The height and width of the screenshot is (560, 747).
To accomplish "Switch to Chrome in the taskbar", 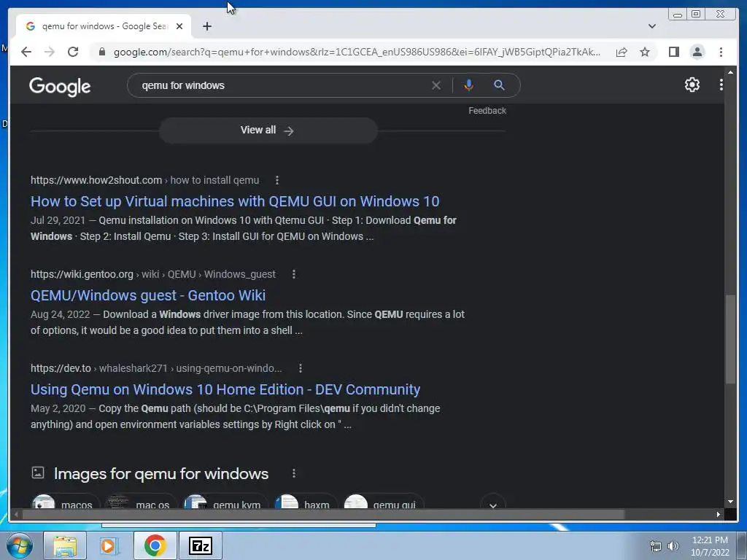I will coord(155,545).
